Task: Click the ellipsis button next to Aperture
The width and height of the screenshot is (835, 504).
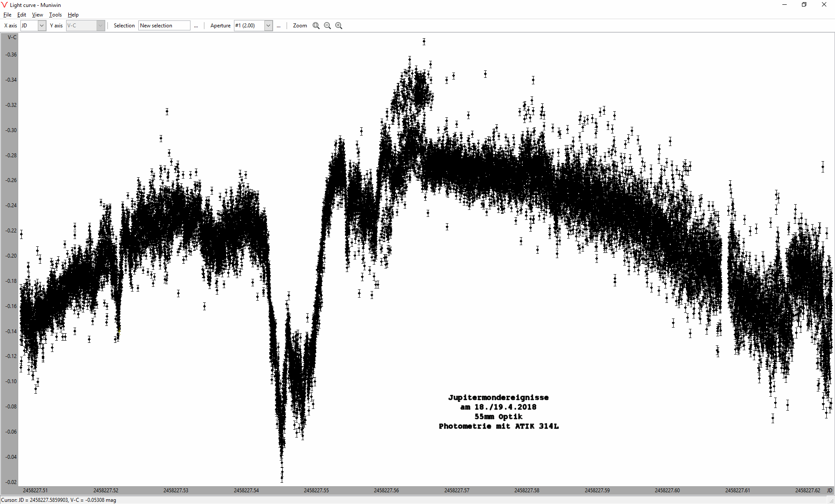Action: click(x=279, y=26)
